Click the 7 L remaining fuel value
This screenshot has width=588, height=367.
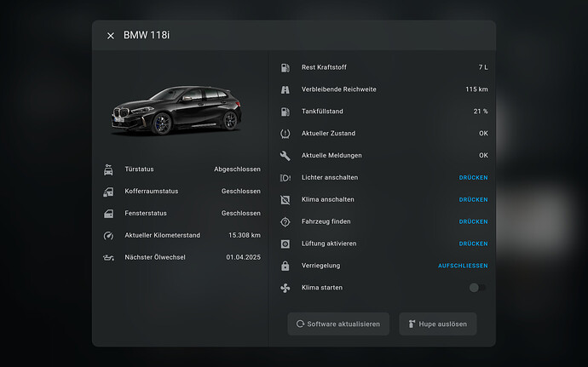[483, 67]
